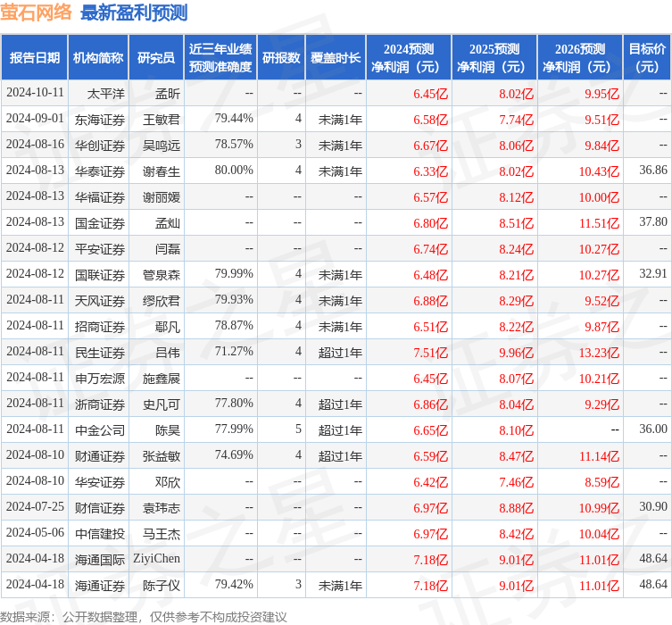
Task: Select institution 中信建投
Action: point(99,534)
